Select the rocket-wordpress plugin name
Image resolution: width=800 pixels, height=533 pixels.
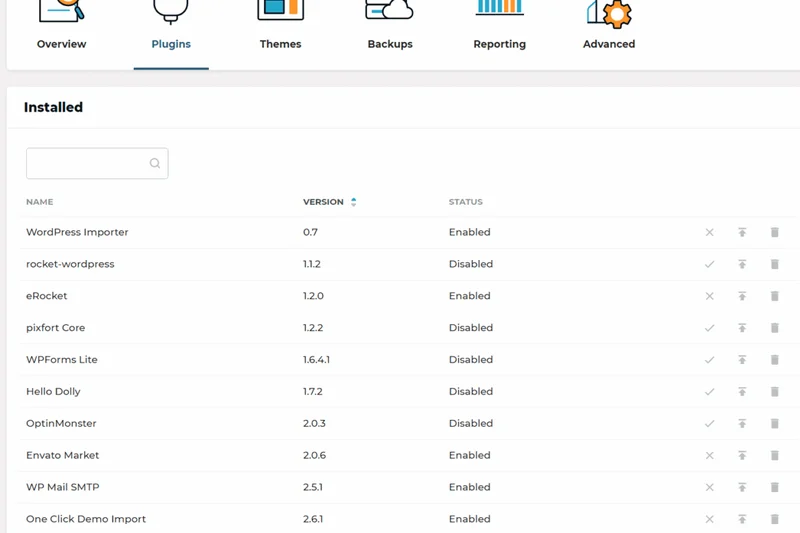click(x=70, y=264)
